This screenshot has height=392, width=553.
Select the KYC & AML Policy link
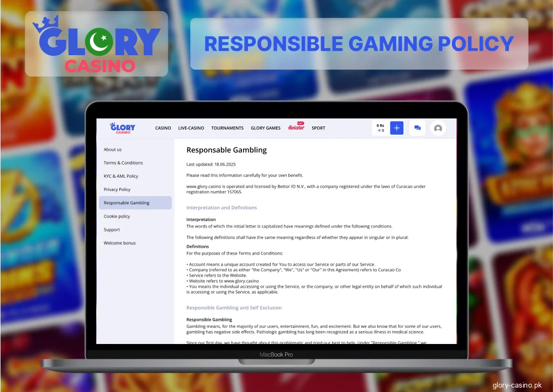click(121, 176)
